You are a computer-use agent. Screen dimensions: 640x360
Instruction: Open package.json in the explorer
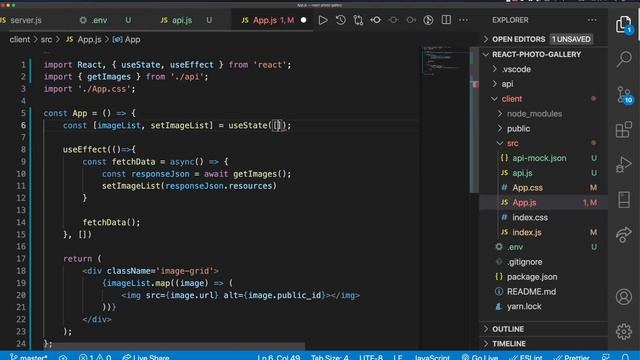click(543, 277)
